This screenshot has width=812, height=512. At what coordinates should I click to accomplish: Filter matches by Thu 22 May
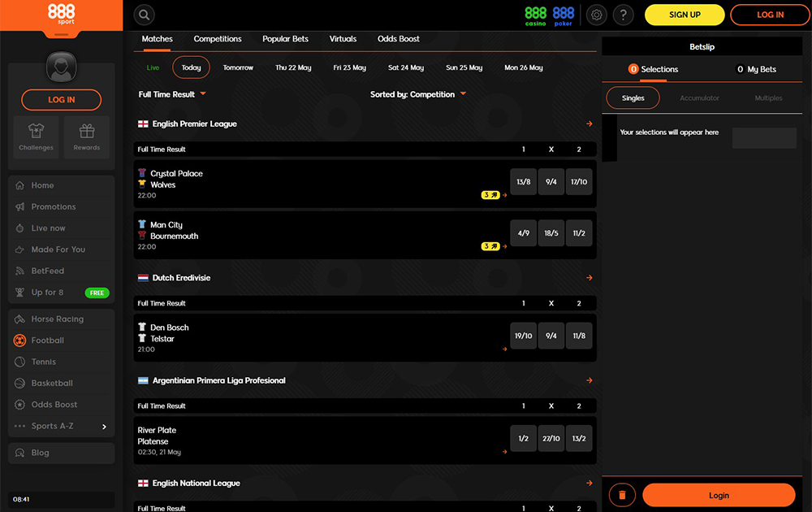(x=293, y=68)
